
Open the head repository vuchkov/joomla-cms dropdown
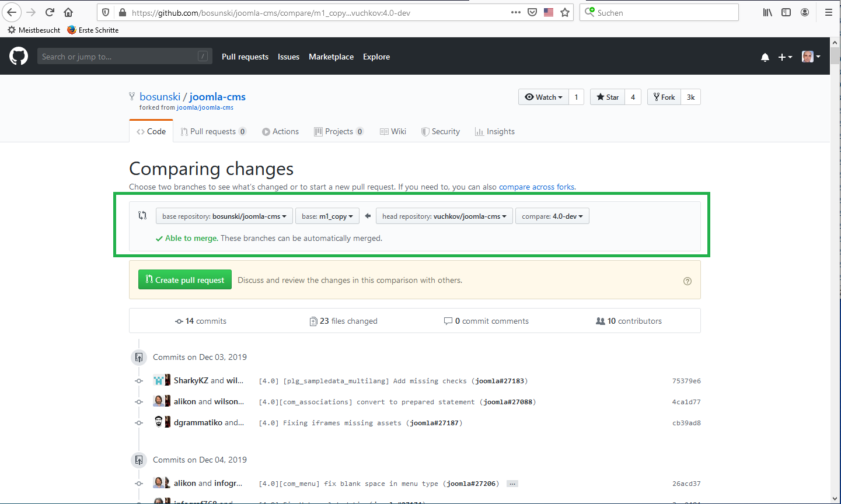coord(444,216)
